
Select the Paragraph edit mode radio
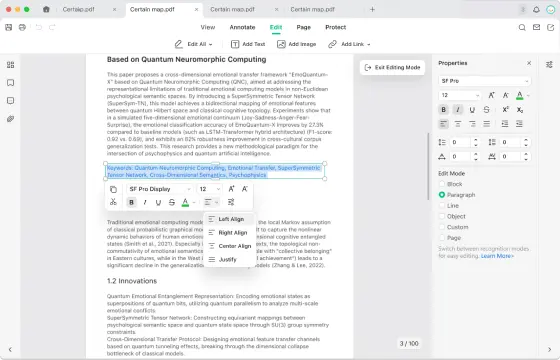coord(442,195)
